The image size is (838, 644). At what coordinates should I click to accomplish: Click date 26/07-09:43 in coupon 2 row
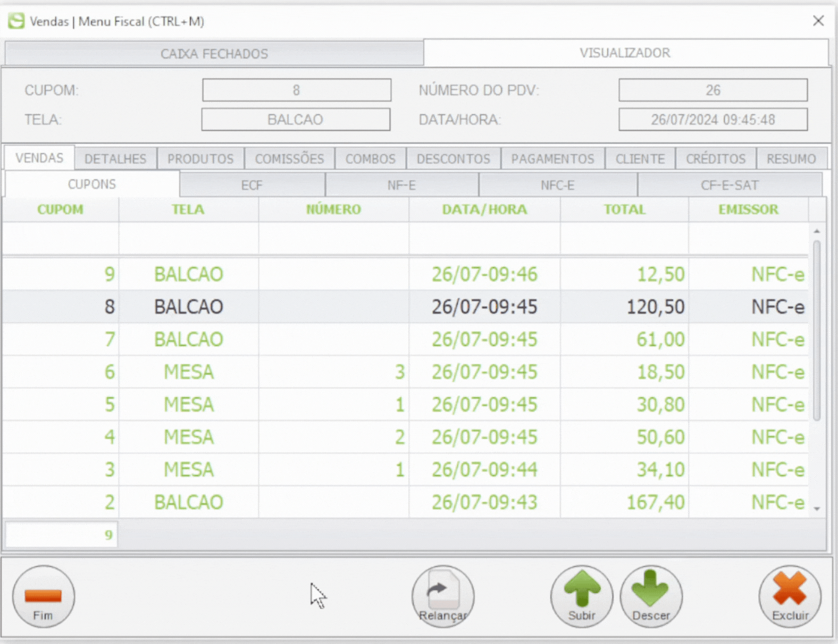[484, 502]
